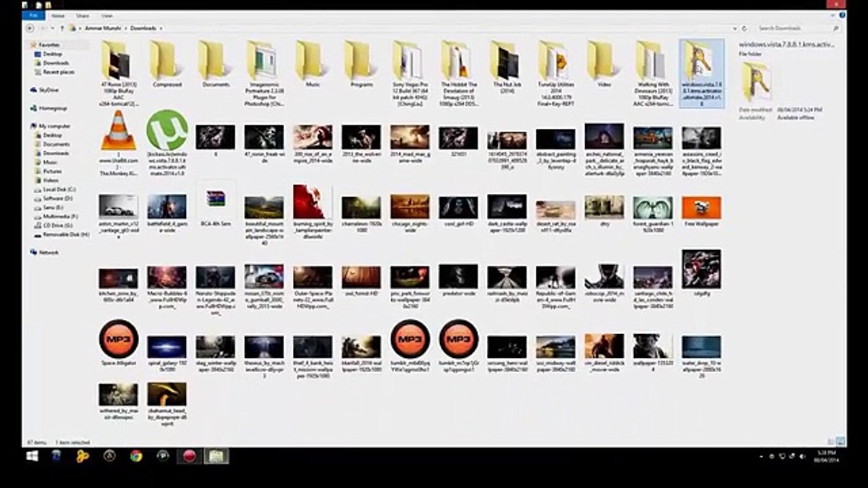868x488 pixels.
Task: Open recent locations dropdown arrow
Action: coord(52,28)
